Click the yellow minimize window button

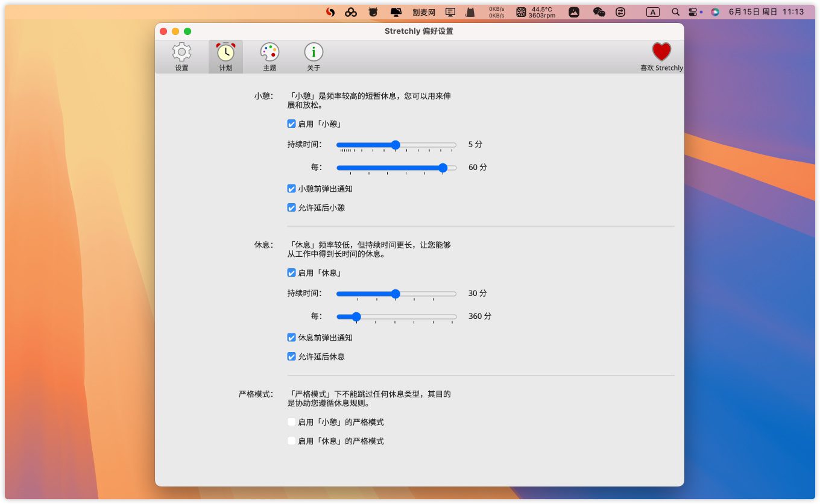(x=175, y=31)
